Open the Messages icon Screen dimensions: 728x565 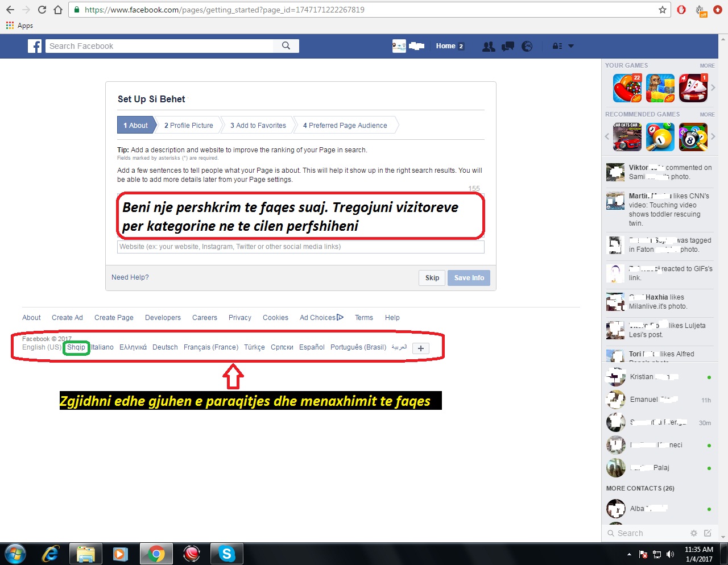[508, 47]
